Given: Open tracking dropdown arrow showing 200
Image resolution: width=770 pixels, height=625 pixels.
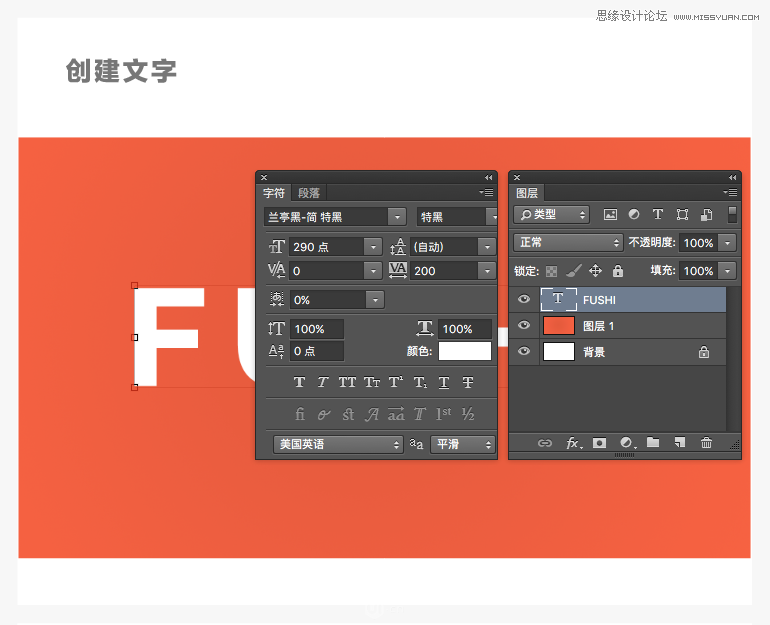Looking at the screenshot, I should pyautogui.click(x=487, y=271).
